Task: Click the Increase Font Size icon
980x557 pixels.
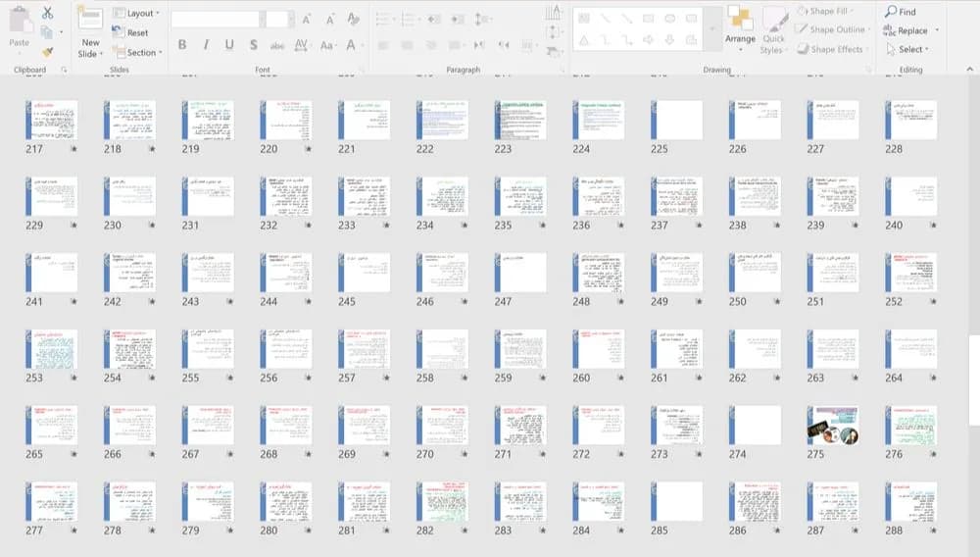Action: click(306, 20)
